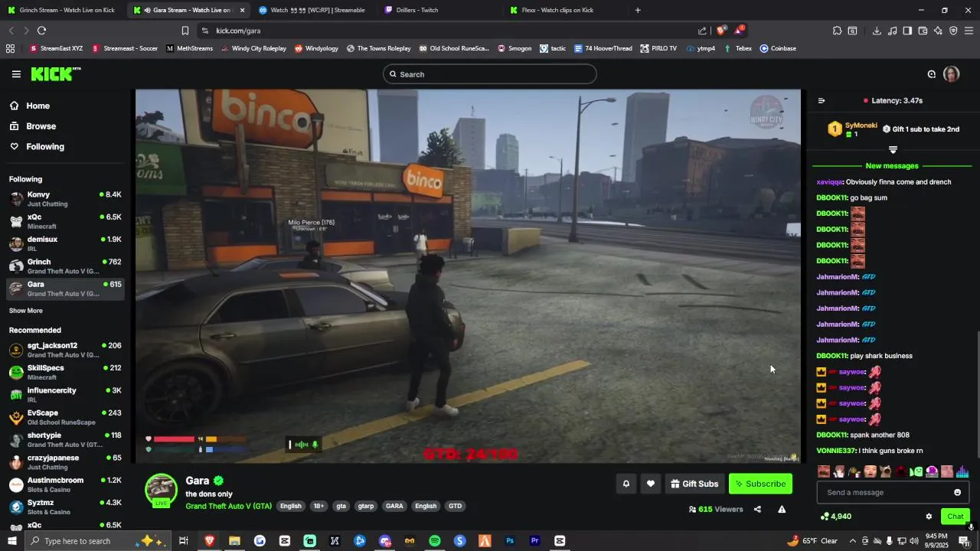The width and height of the screenshot is (980, 551).
Task: Click Gara's live channel avatar
Action: (162, 490)
